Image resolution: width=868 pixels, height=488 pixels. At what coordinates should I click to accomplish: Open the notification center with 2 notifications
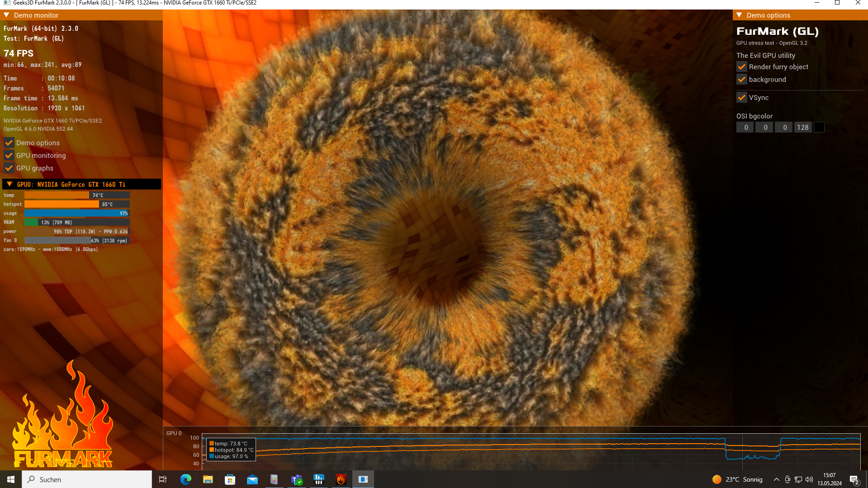(854, 479)
